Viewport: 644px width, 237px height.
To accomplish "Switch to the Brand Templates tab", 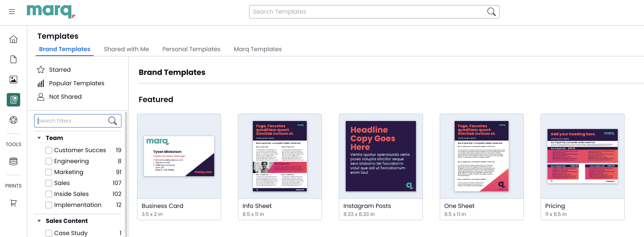I will (x=65, y=49).
